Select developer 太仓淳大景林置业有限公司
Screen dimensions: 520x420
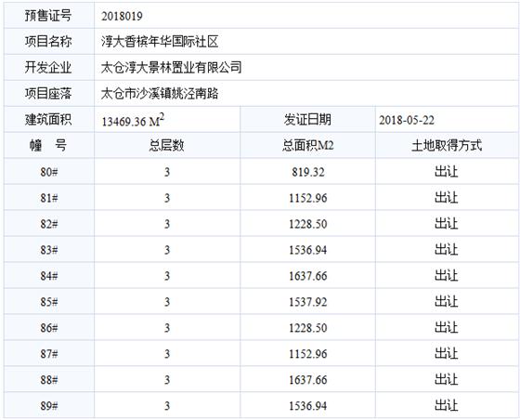click(171, 68)
